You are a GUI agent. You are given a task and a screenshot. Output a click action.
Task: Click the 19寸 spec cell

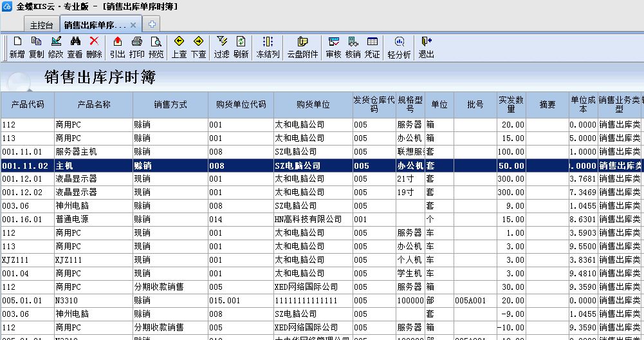pyautogui.click(x=410, y=193)
